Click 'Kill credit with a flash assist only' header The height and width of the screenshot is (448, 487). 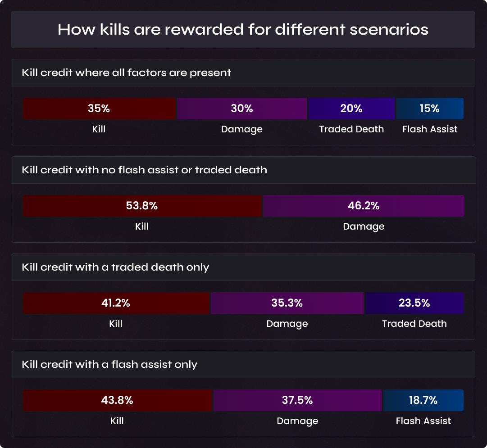pos(109,364)
